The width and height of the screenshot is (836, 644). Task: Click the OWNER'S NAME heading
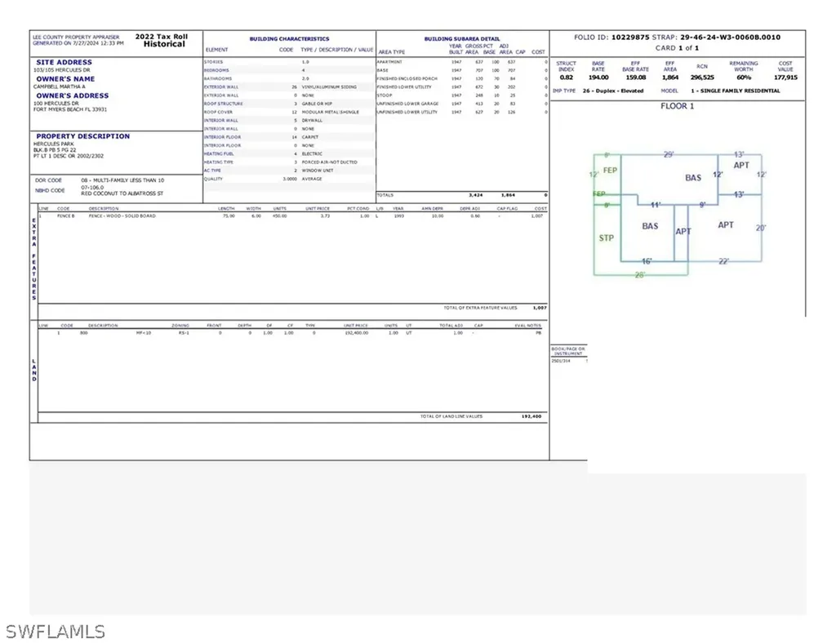[65, 79]
